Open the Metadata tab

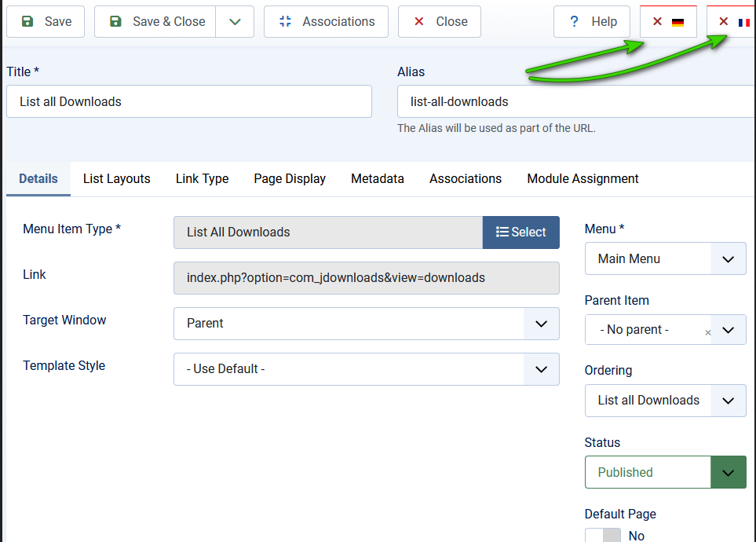tap(378, 179)
